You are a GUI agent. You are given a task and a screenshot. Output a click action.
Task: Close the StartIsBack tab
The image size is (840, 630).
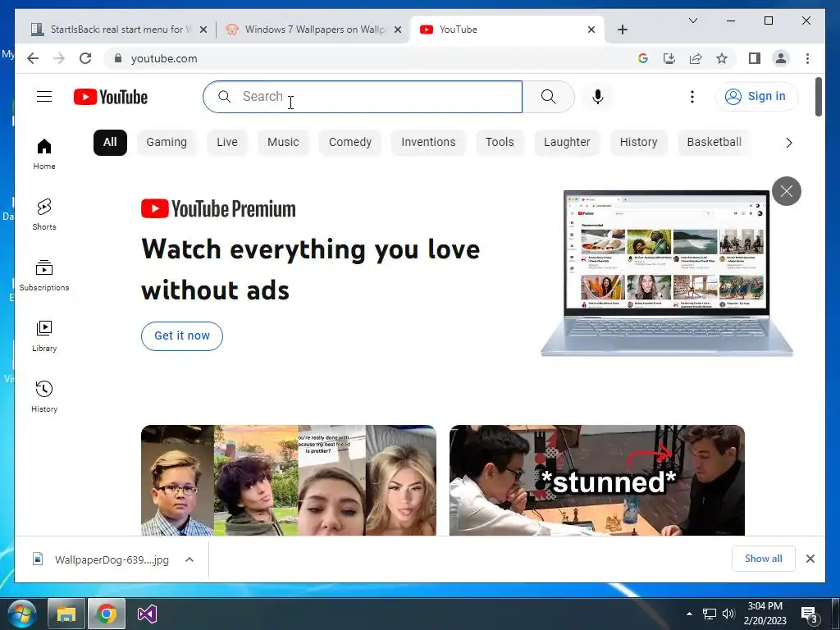(x=203, y=30)
